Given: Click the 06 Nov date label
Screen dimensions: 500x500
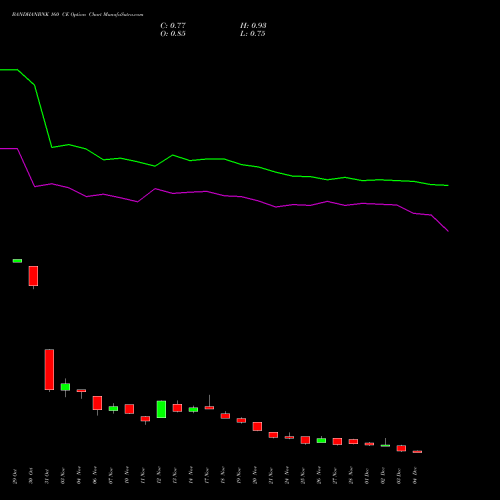Looking at the screenshot, I should (x=95, y=475).
